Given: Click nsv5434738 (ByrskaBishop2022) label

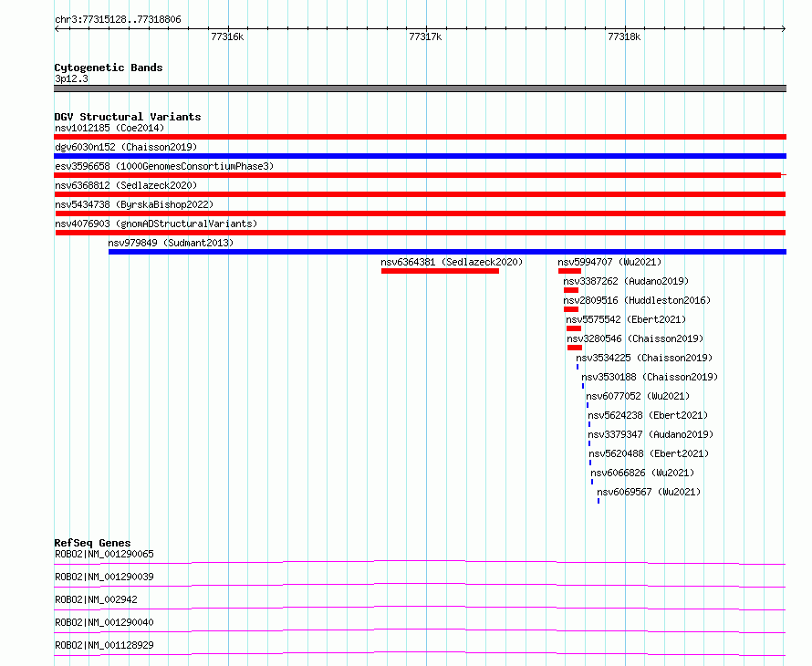Looking at the screenshot, I should click(x=134, y=204).
